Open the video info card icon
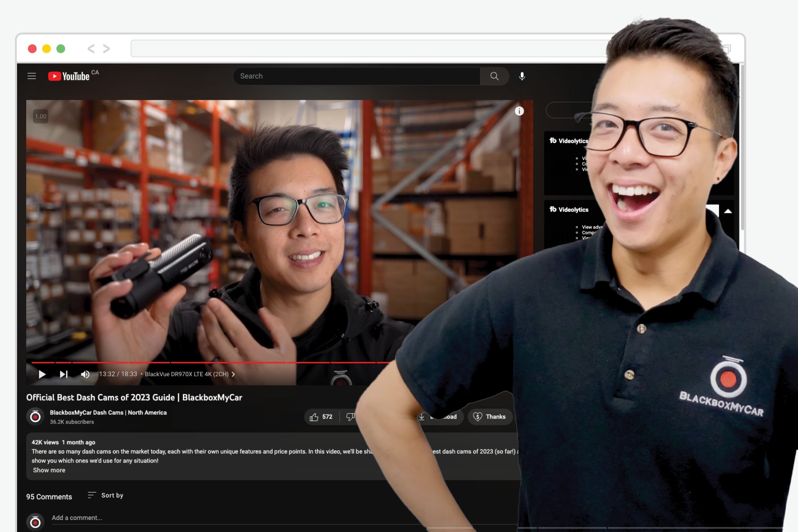Viewport: 798px width, 532px height. [519, 111]
